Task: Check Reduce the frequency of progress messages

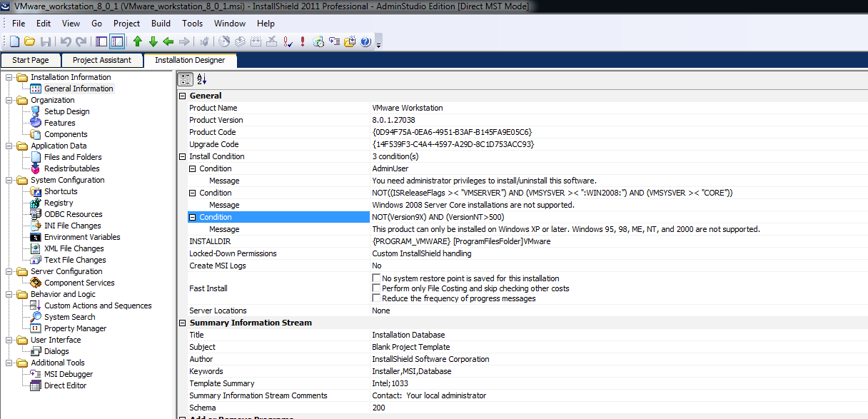Action: [376, 298]
